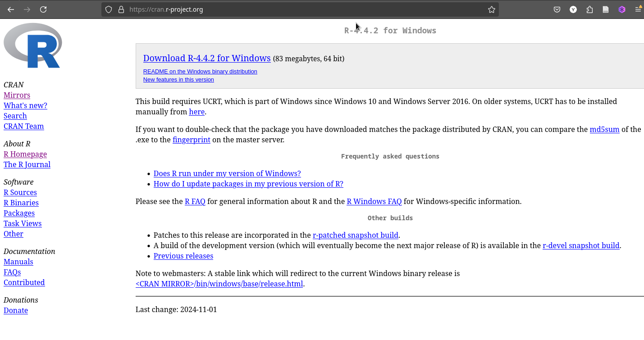
Task: Open the Packages sidebar link
Action: pyautogui.click(x=19, y=213)
